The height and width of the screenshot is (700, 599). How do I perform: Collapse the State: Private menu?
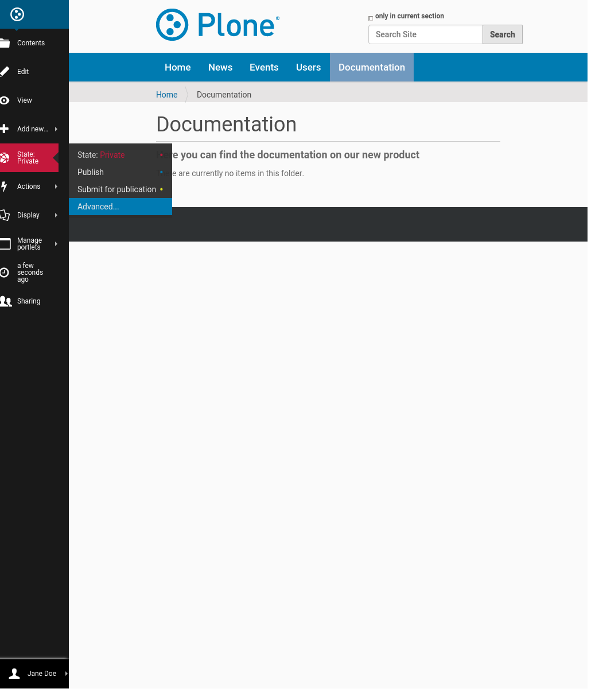tap(29, 158)
